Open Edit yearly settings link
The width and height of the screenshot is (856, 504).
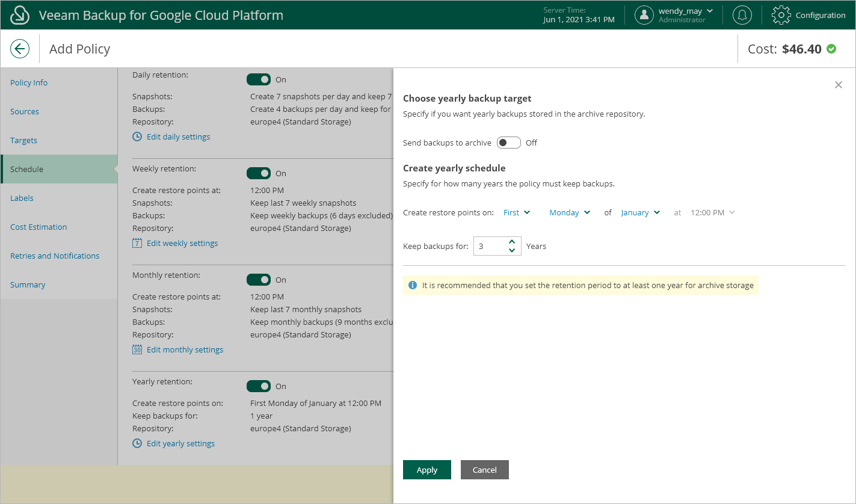(x=181, y=443)
